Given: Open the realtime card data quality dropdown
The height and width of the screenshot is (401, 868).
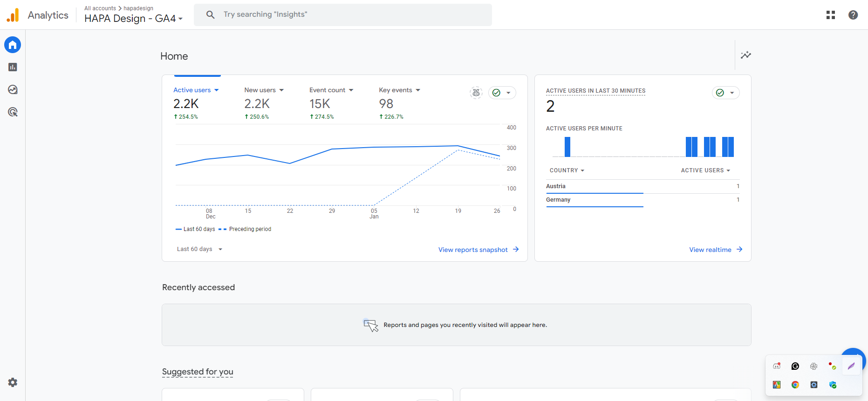Looking at the screenshot, I should pos(726,93).
